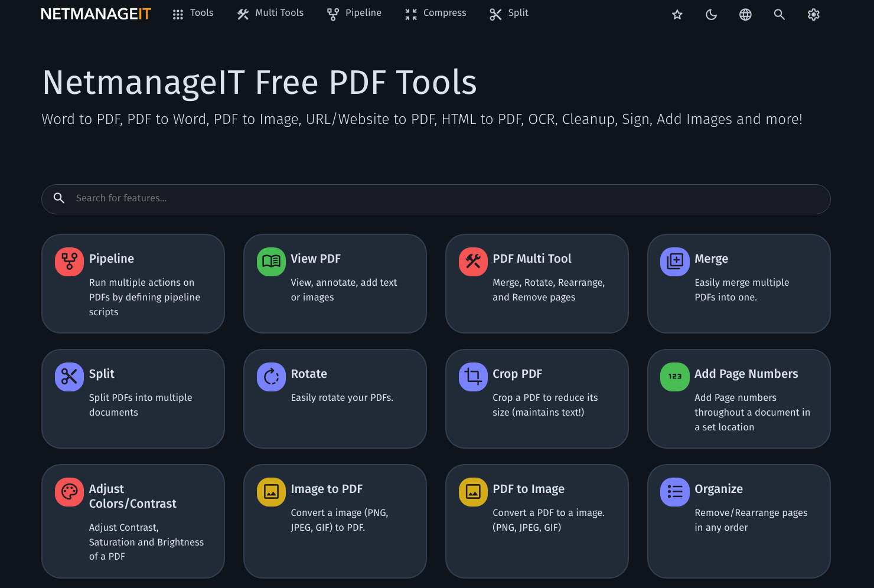Screen dimensions: 874x588
Task: Click the Rotate card's circular arrow icon
Action: [x=271, y=377]
